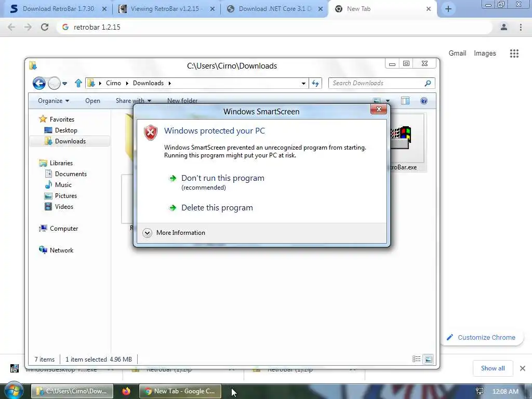Launch Firefox from the taskbar
The height and width of the screenshot is (399, 532).
[x=126, y=391]
